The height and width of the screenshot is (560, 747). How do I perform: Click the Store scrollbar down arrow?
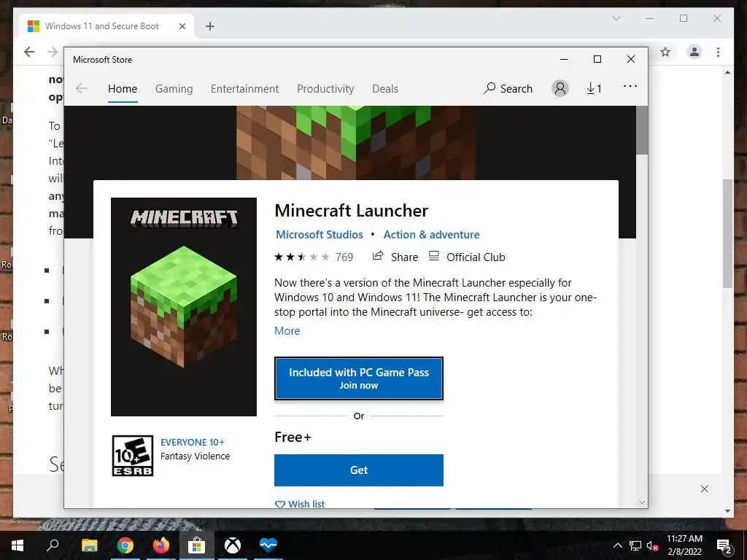tap(642, 502)
